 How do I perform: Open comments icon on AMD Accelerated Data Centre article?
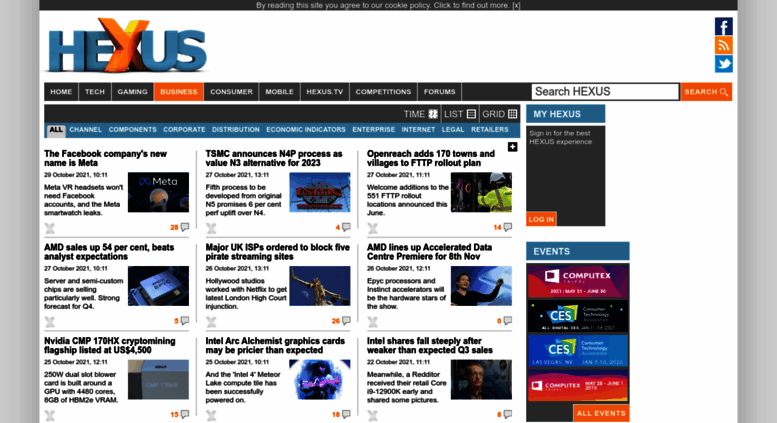coord(508,320)
